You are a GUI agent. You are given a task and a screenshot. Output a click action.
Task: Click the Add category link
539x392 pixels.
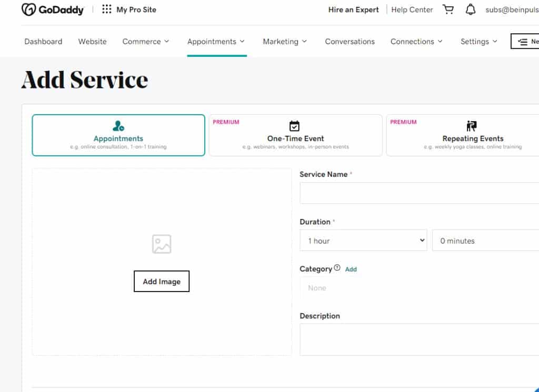351,269
